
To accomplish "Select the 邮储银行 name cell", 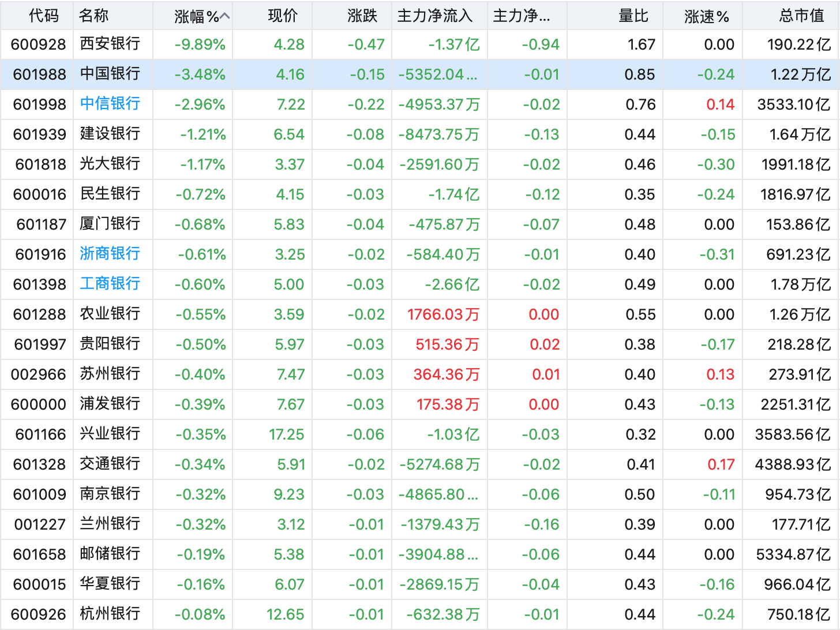I will (x=110, y=554).
